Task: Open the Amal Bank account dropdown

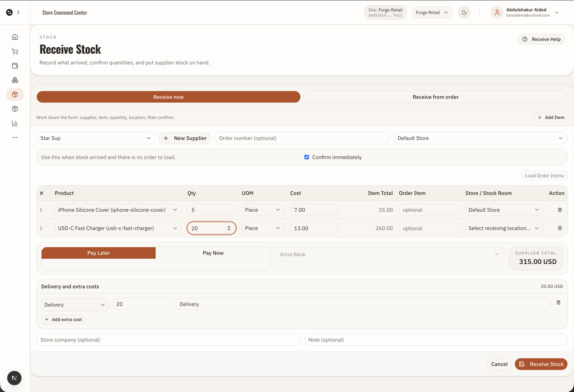Action: click(x=390, y=254)
